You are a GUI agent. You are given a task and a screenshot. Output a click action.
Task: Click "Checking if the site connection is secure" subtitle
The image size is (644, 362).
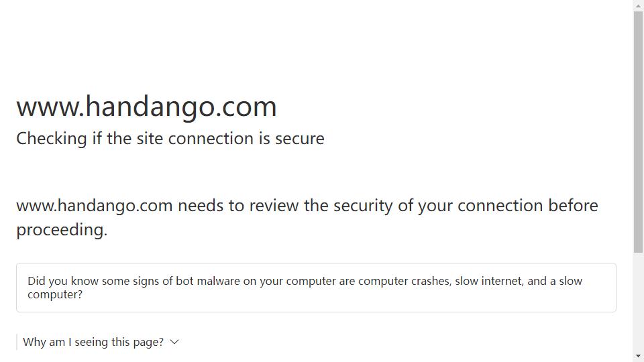pyautogui.click(x=170, y=139)
